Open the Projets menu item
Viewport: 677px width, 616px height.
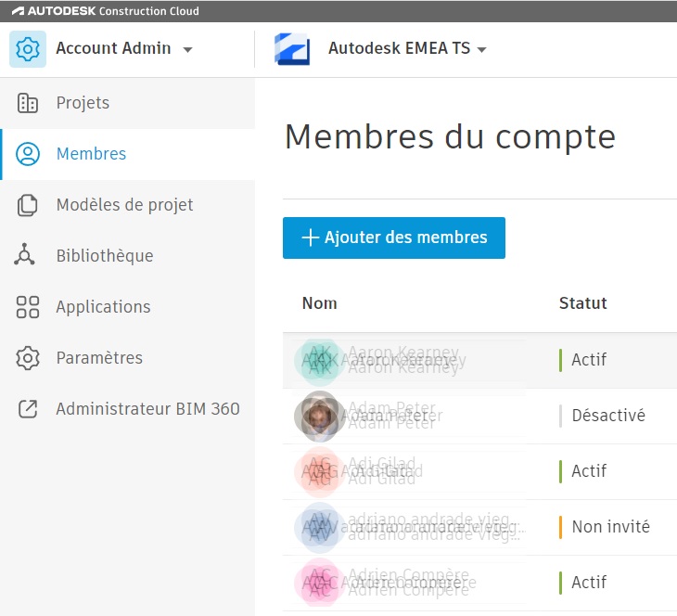click(x=127, y=103)
